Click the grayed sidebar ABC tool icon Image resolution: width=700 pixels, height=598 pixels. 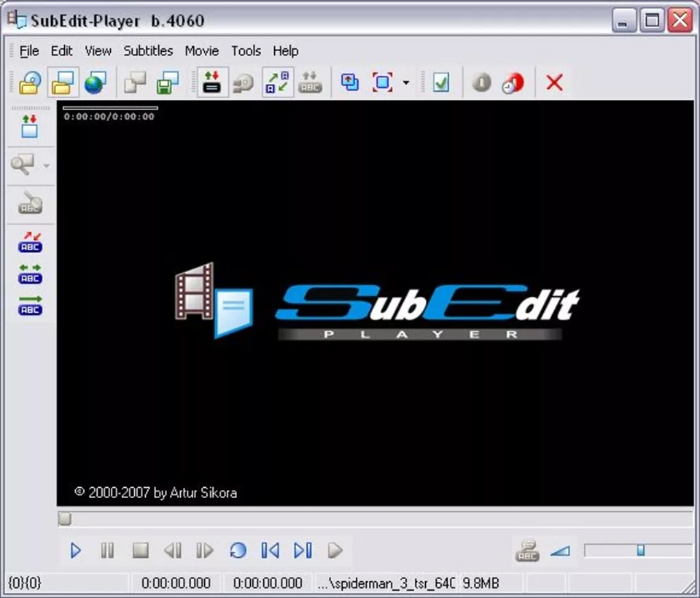click(x=30, y=203)
